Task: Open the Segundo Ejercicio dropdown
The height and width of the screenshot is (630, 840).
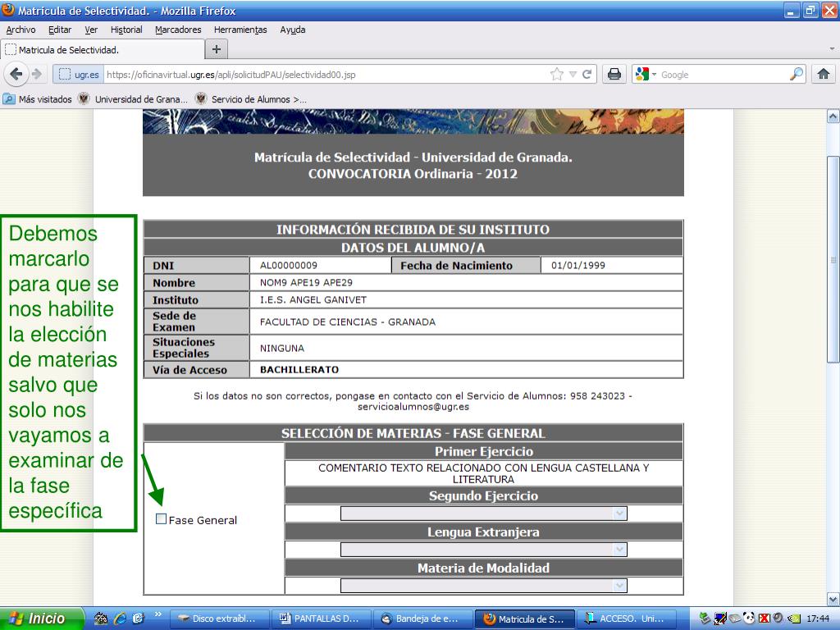Action: [x=484, y=514]
